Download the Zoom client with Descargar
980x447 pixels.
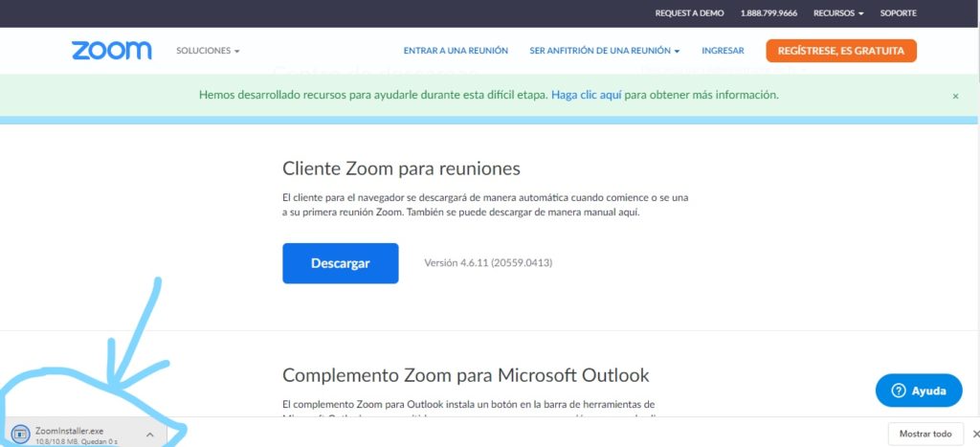341,263
